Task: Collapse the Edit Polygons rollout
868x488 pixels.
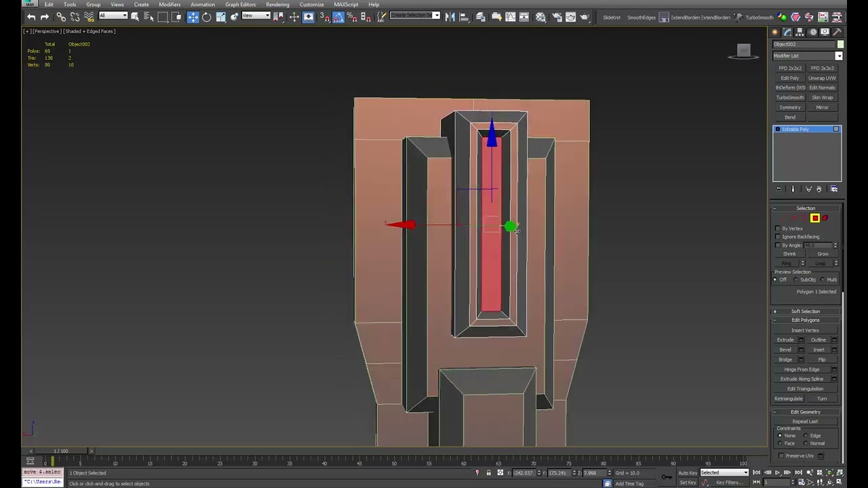Action: click(x=806, y=320)
